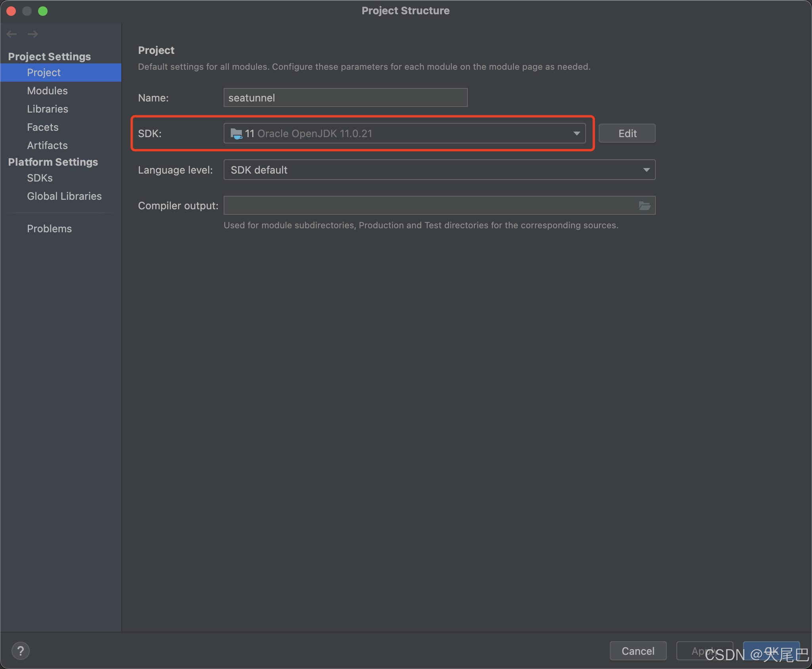Open the help question mark button

21,651
